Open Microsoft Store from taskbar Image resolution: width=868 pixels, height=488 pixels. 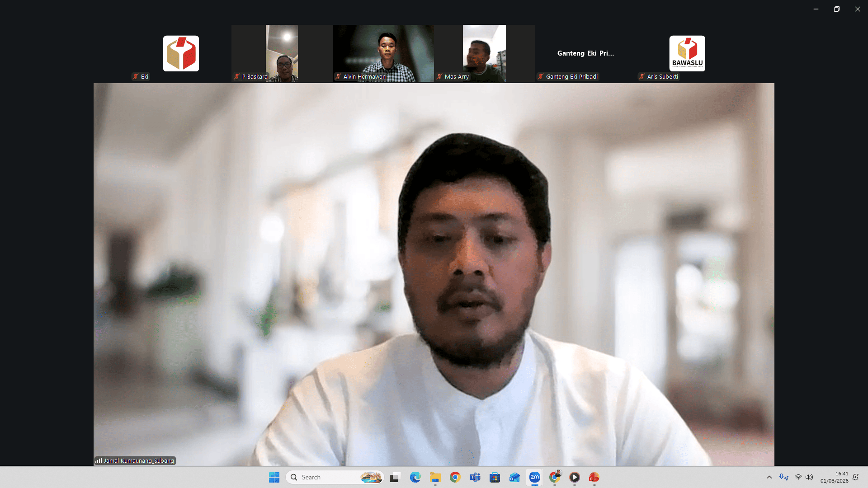click(495, 477)
